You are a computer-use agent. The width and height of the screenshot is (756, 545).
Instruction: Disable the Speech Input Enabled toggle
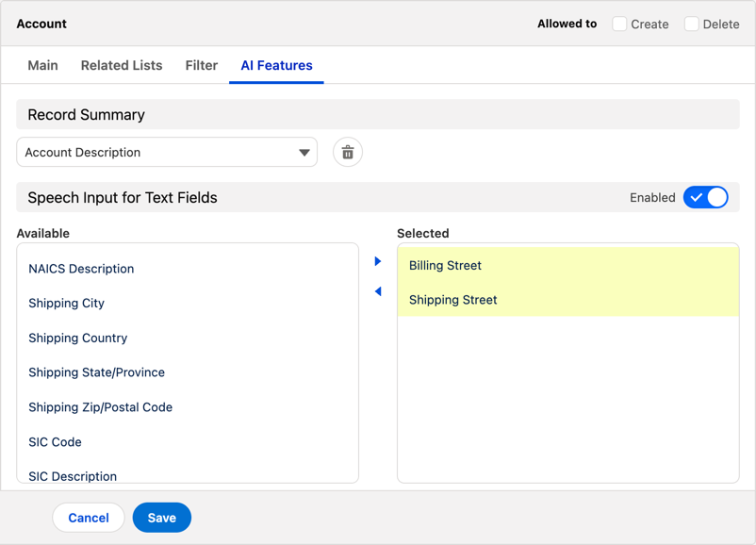pos(705,197)
